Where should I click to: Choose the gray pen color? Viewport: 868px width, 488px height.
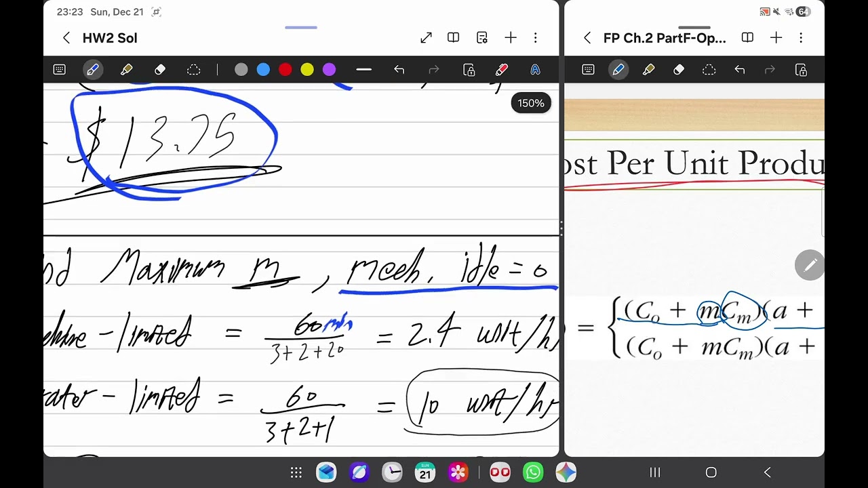241,70
